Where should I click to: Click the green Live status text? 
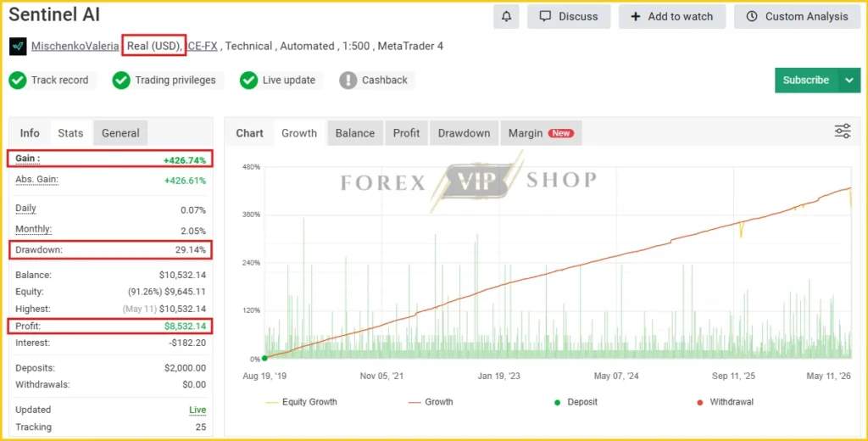[x=198, y=410]
